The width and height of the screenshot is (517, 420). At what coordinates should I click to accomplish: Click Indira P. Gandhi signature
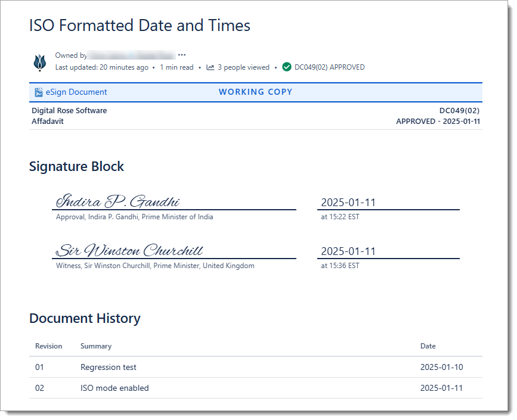[x=118, y=201]
